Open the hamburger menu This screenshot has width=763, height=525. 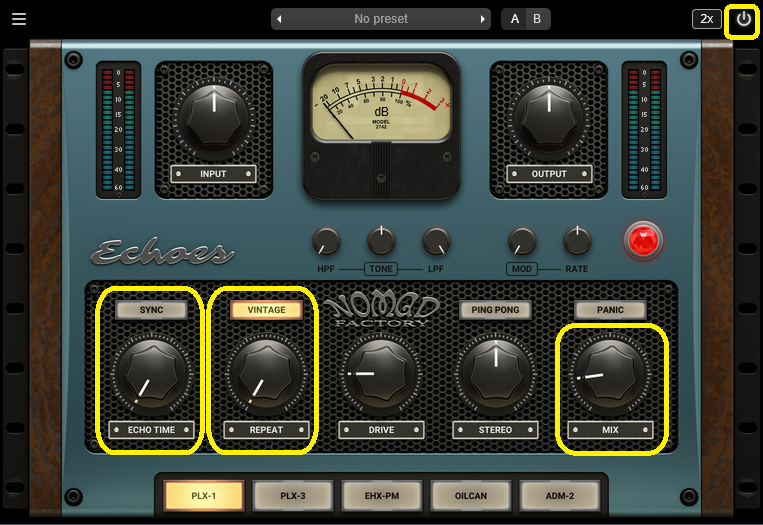(19, 19)
